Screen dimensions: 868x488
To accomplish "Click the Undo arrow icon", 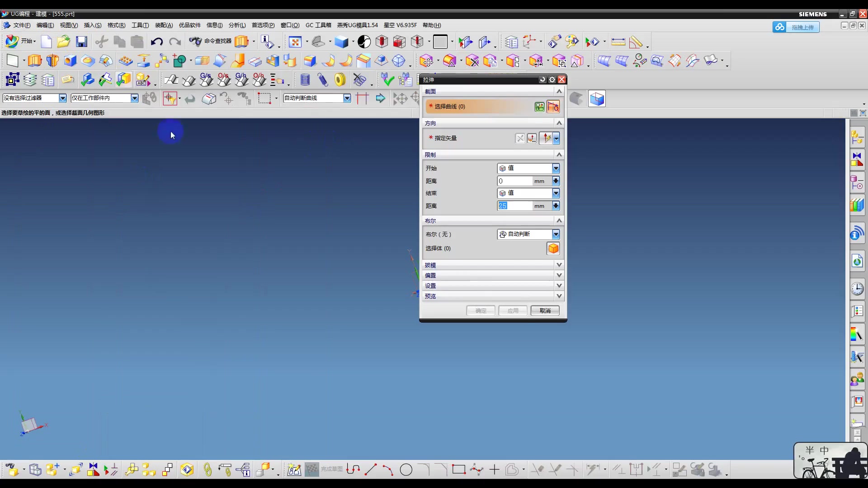I will click(156, 42).
